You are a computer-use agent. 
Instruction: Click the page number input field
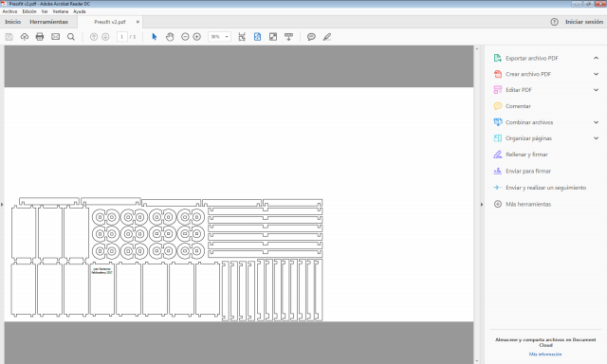coord(122,37)
